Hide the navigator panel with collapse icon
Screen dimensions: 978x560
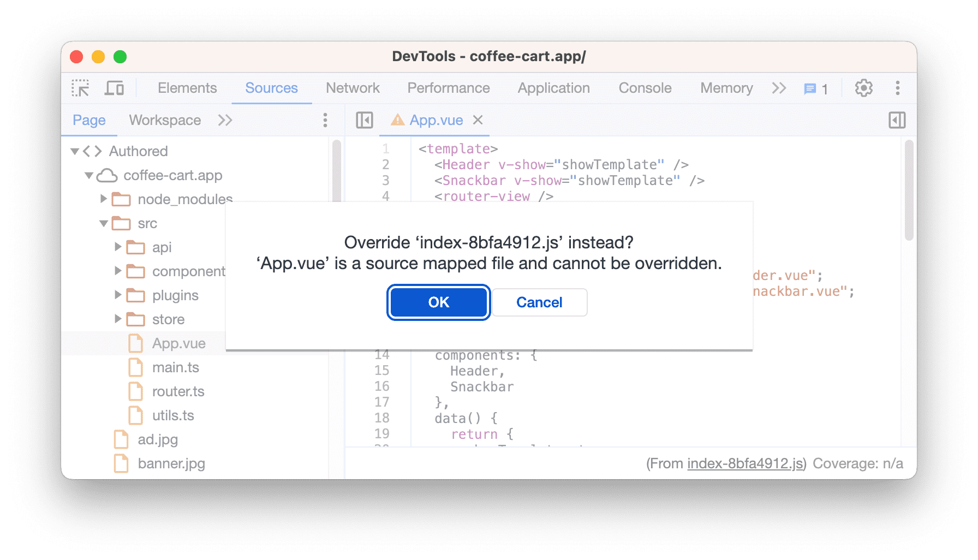pos(363,120)
